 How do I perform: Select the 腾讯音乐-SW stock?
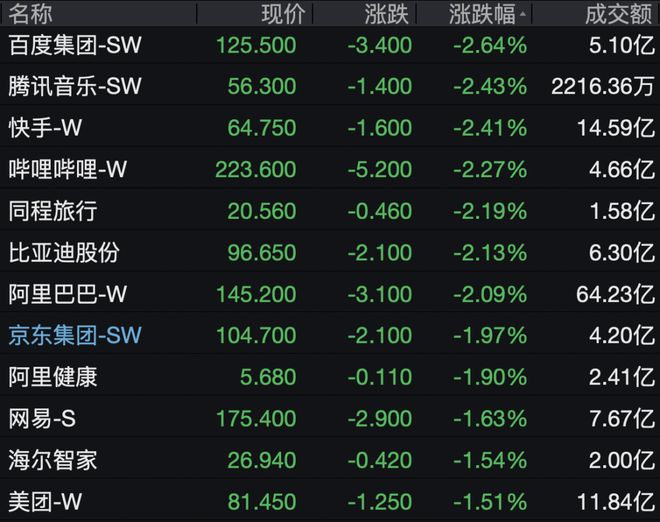(x=74, y=86)
